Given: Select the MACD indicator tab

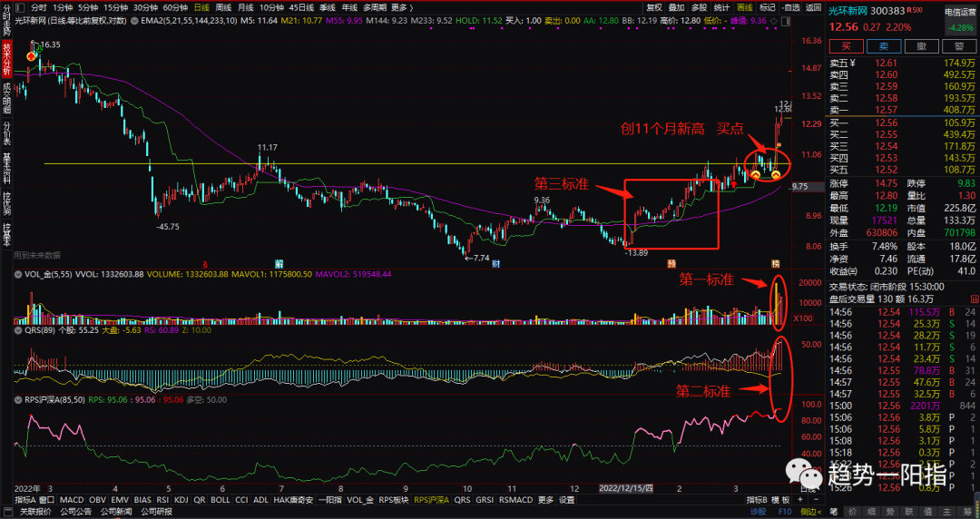Looking at the screenshot, I should tap(72, 500).
